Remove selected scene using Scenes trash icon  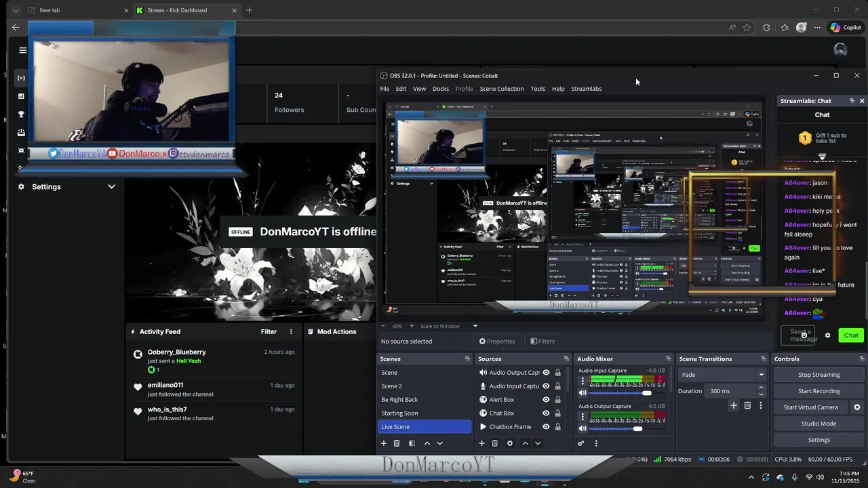pos(397,443)
